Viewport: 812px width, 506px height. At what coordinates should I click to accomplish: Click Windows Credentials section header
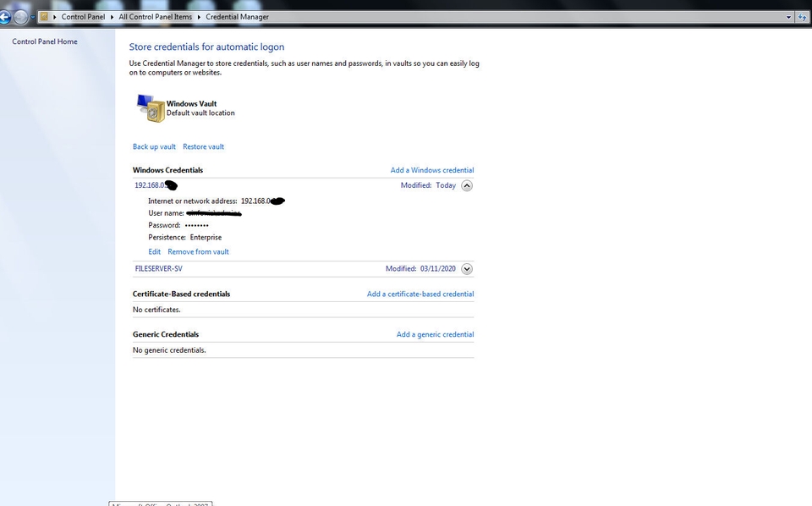pos(167,170)
